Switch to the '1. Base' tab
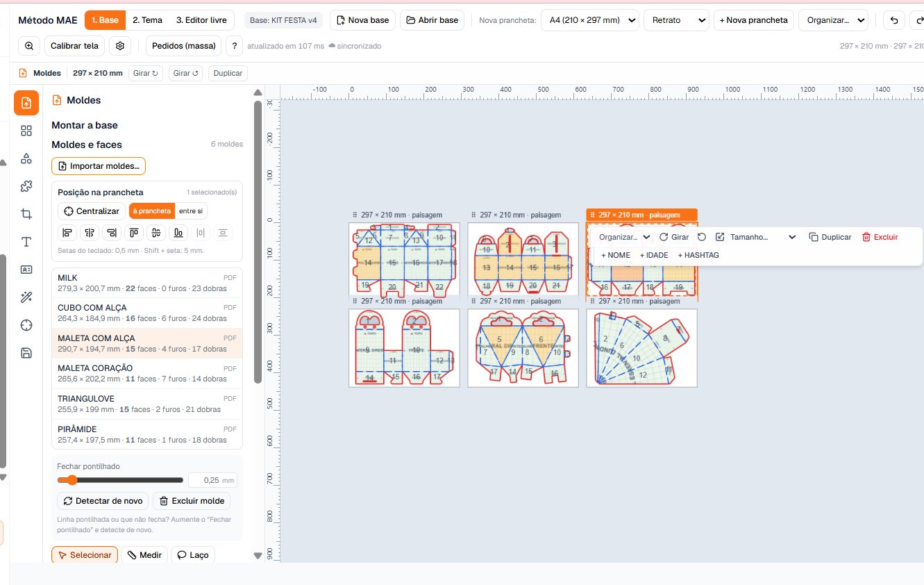The width and height of the screenshot is (924, 585). pos(105,20)
